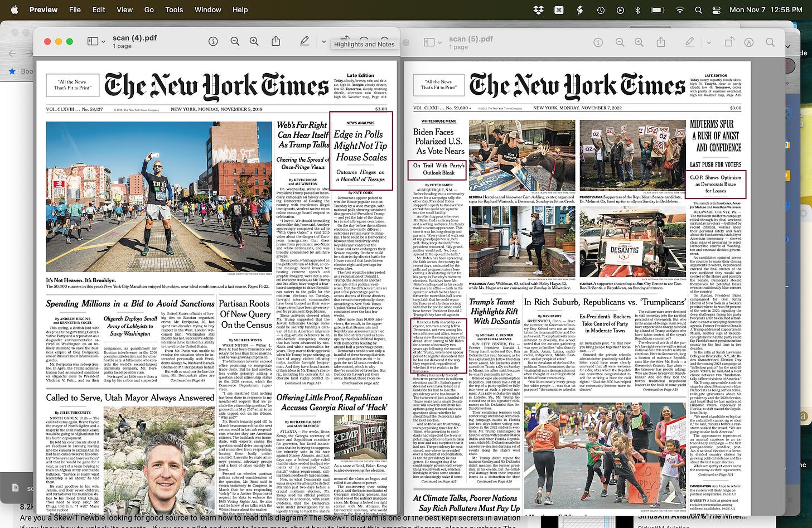The height and width of the screenshot is (528, 812).
Task: Open the Time Machine menu bar icon
Action: (x=600, y=10)
